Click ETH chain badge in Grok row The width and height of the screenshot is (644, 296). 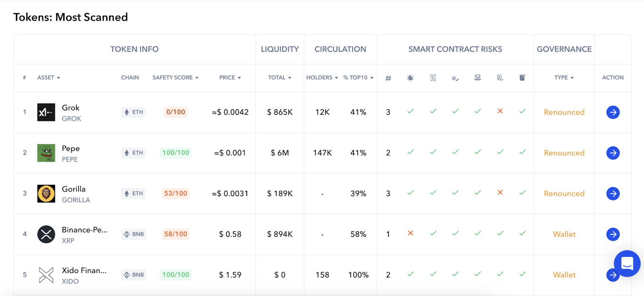pyautogui.click(x=133, y=112)
